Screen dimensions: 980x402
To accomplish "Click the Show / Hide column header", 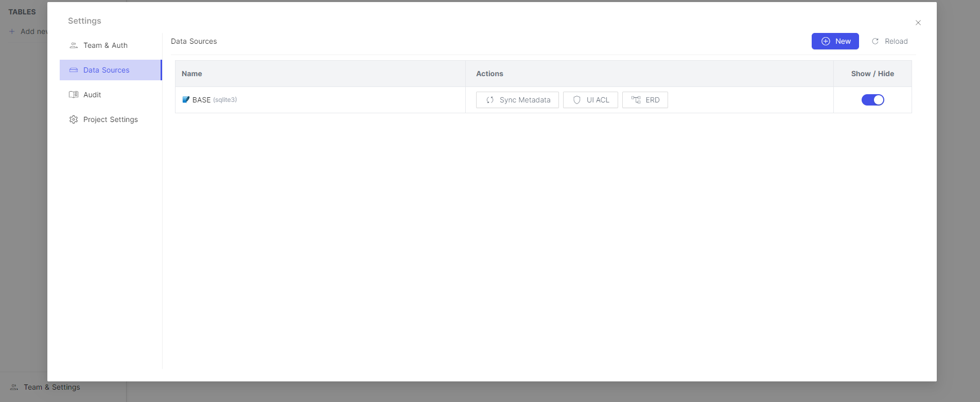I will pos(872,74).
